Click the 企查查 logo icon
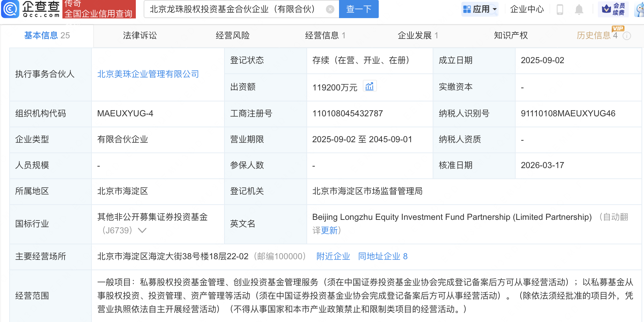644x322 pixels. [11, 9]
